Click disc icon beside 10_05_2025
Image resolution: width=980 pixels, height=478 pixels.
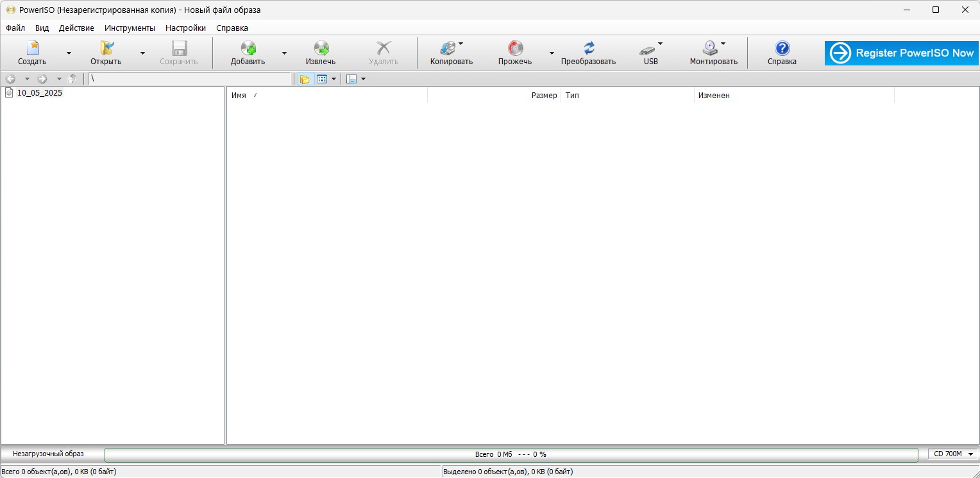(x=9, y=93)
